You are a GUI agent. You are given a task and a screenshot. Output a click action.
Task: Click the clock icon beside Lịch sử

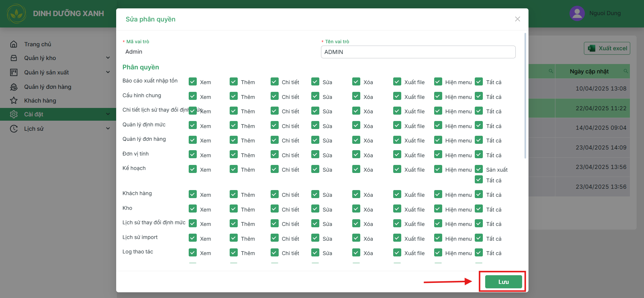(x=14, y=129)
